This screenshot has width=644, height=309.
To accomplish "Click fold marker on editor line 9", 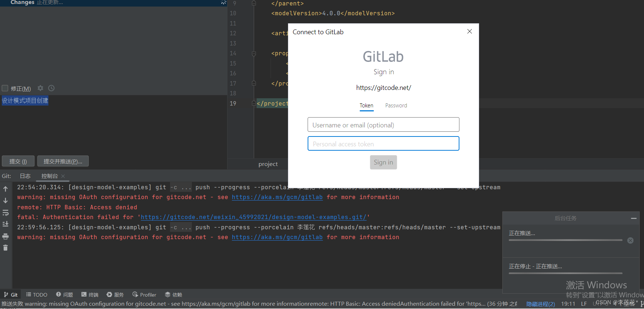I will pyautogui.click(x=254, y=3).
